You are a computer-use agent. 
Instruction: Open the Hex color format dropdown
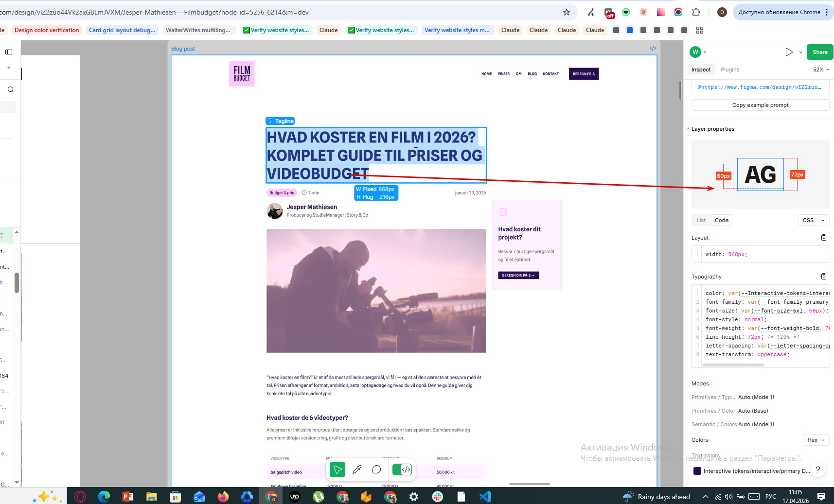[x=816, y=440]
